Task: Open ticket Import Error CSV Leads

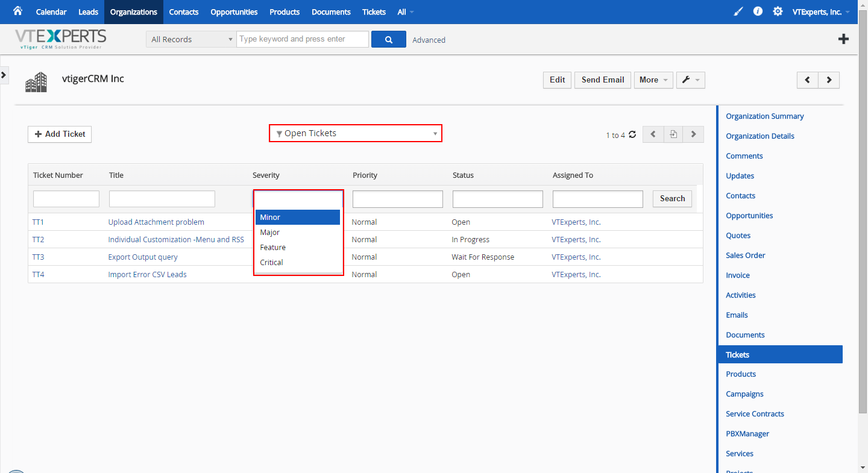Action: tap(148, 275)
